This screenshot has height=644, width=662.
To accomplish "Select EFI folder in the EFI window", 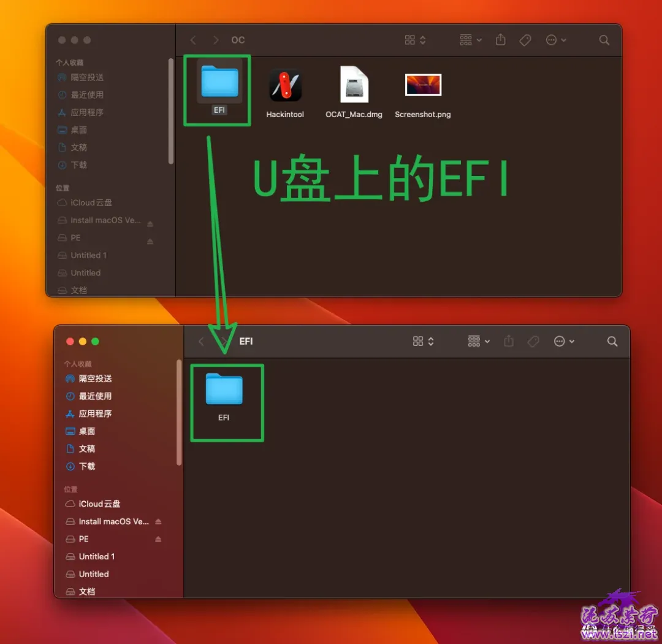I will (224, 389).
